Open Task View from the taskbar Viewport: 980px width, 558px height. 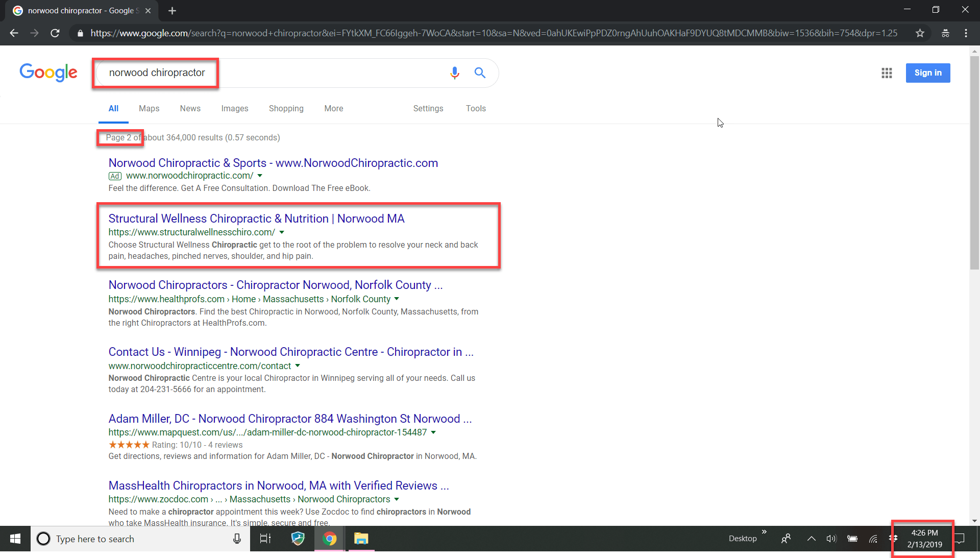(265, 539)
